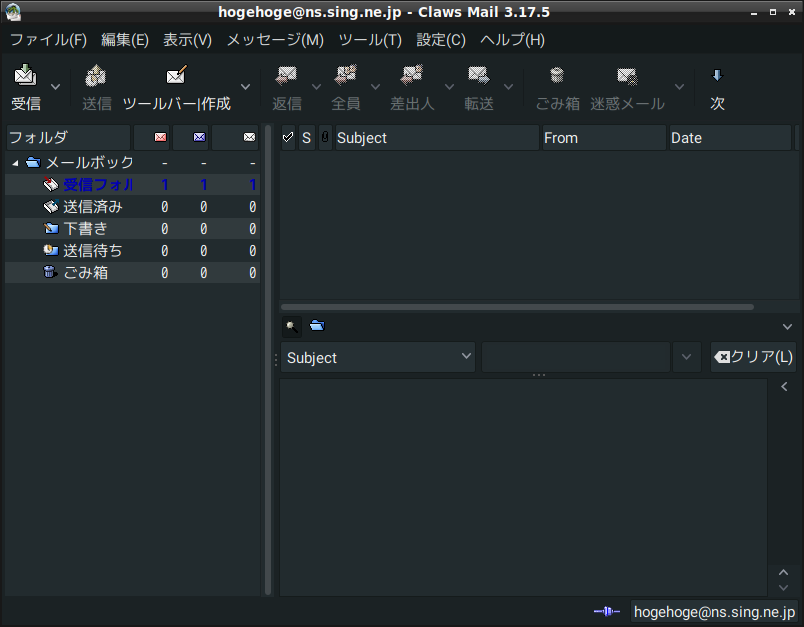Image resolution: width=804 pixels, height=627 pixels.
Task: Click the message view collapse left chevron
Action: (784, 387)
